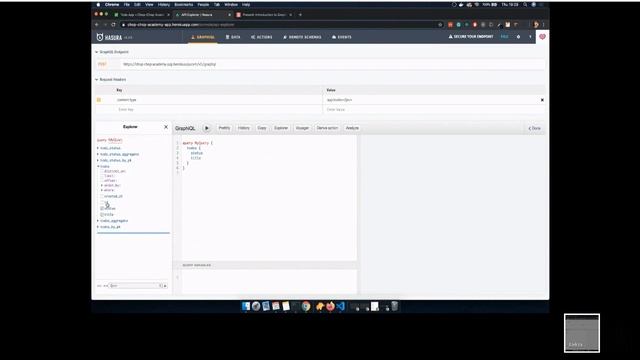Expand the where argument
Screen dimensions: 640x360
(x=102, y=190)
